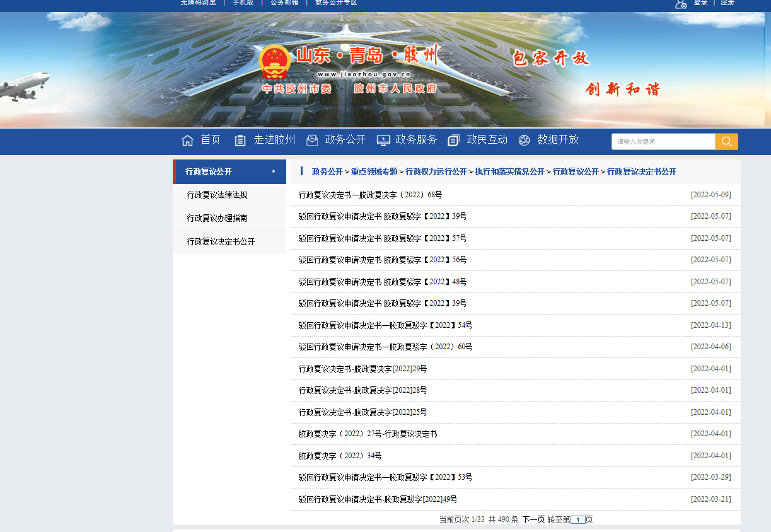
Task: Focus the keyword search input field
Action: 663,142
